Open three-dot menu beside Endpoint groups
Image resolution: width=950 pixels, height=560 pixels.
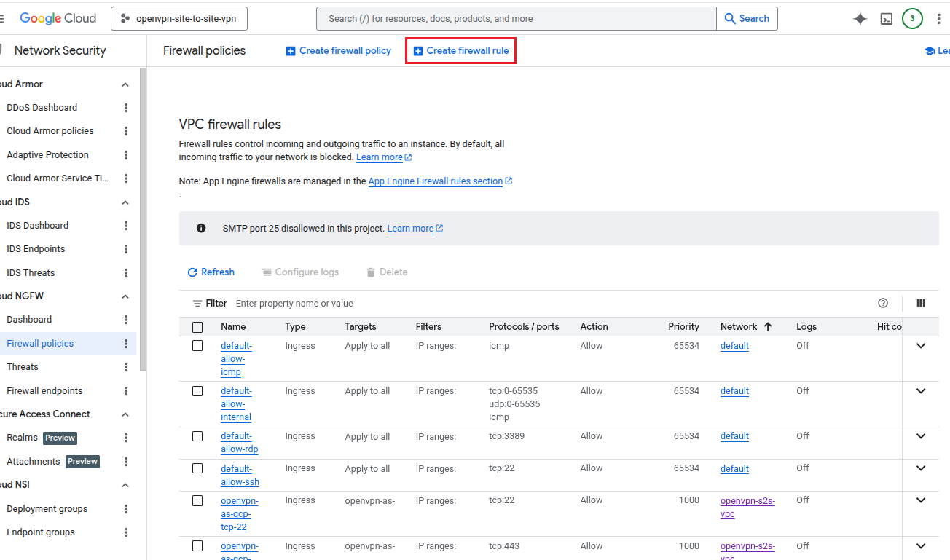[126, 532]
